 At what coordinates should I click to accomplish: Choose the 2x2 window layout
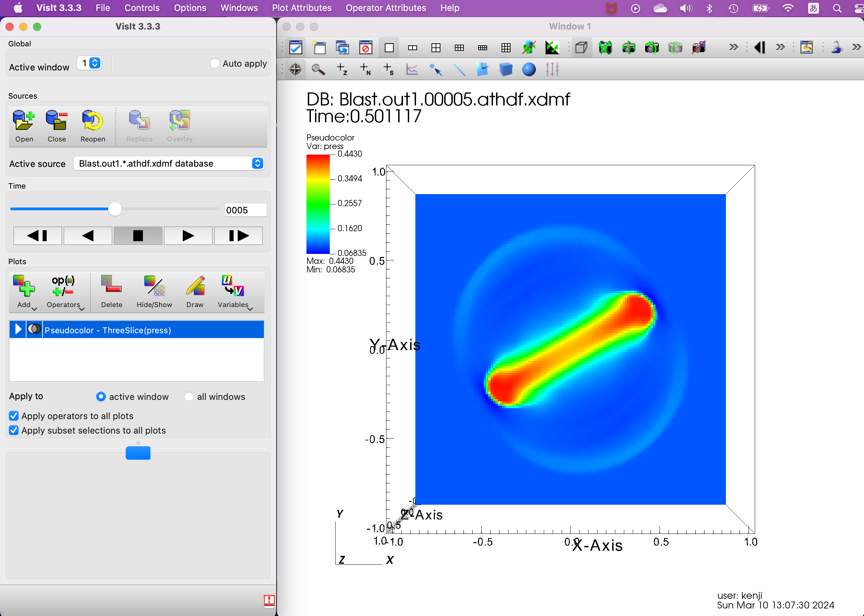tap(436, 48)
